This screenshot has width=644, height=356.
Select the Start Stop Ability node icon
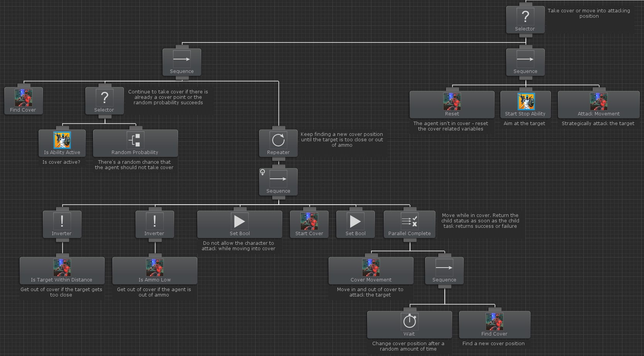tap(525, 102)
